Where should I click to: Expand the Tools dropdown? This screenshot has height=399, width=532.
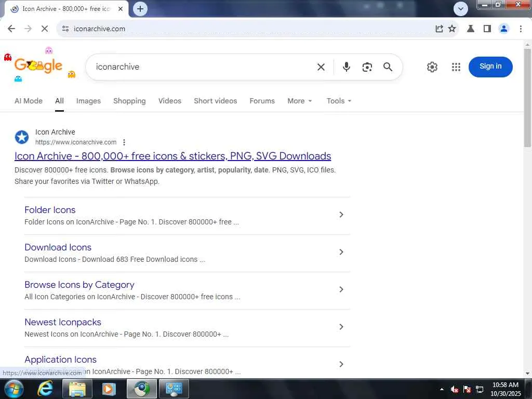click(x=339, y=101)
